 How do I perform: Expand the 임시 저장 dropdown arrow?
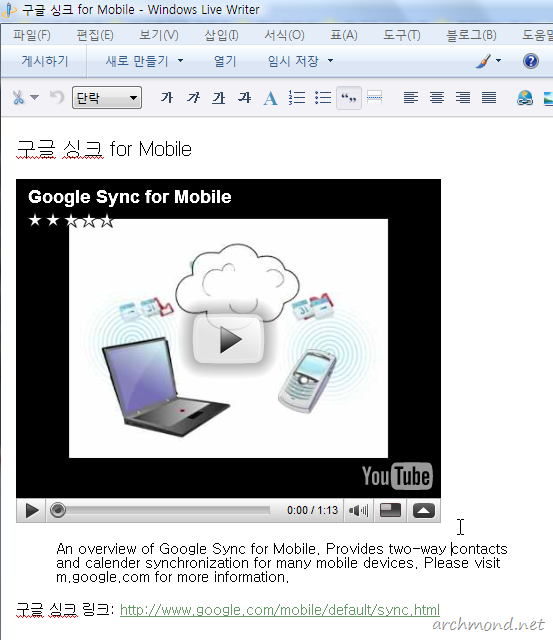pyautogui.click(x=331, y=61)
